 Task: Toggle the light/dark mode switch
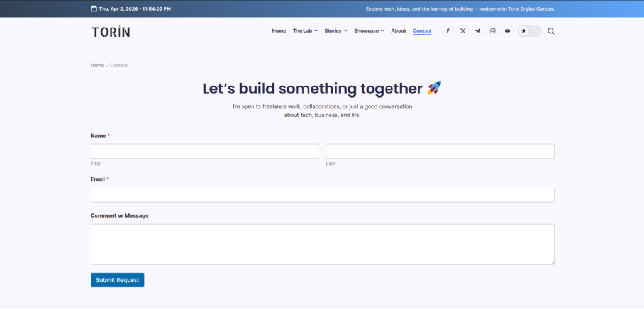click(530, 31)
